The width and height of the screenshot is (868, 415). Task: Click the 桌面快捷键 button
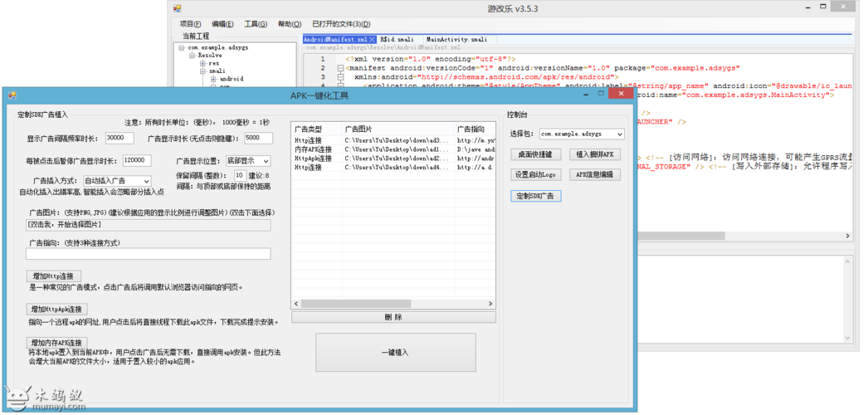536,154
